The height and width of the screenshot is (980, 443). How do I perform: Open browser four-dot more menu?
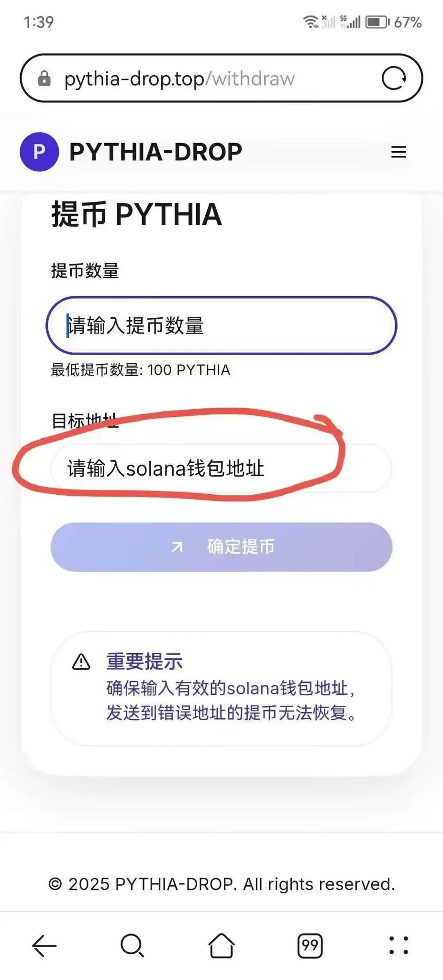399,946
